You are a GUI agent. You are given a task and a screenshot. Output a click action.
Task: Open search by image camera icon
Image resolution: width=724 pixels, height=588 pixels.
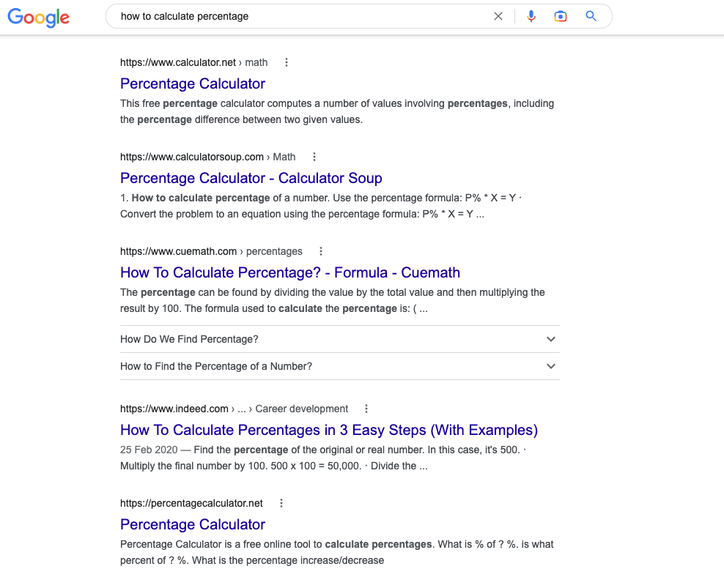tap(560, 16)
